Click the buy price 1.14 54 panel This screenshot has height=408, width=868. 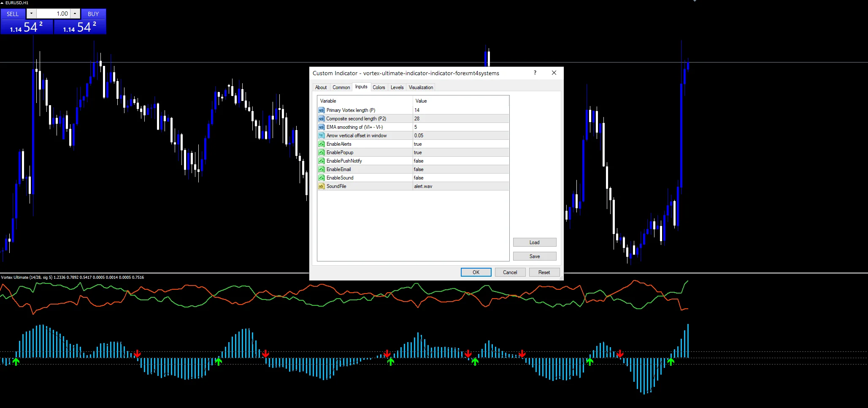click(x=80, y=27)
